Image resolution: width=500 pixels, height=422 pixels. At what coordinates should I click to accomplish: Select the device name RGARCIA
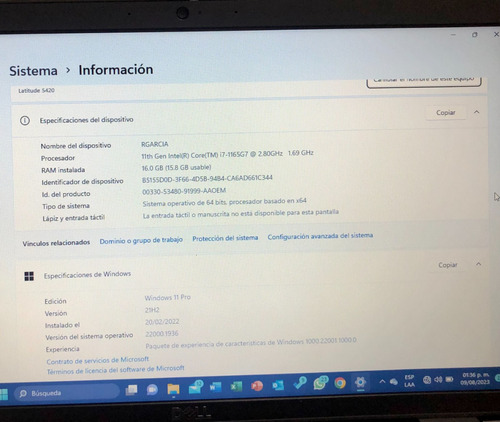click(155, 144)
